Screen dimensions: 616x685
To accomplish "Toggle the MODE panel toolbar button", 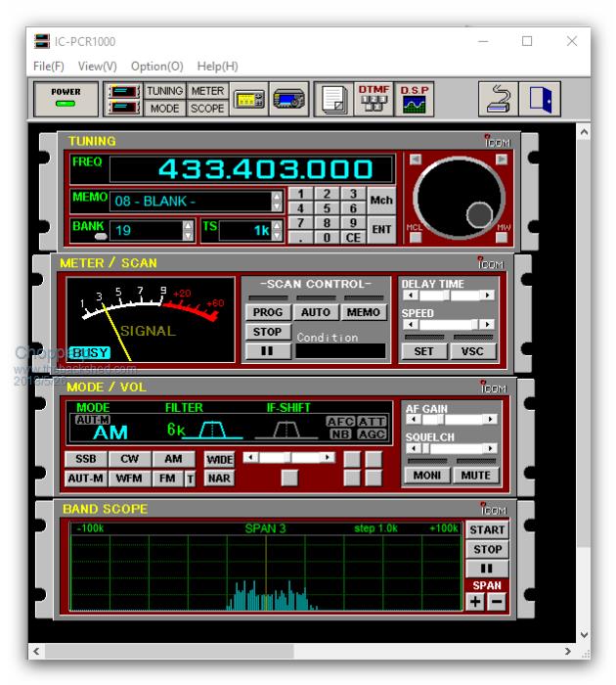I will (x=164, y=108).
